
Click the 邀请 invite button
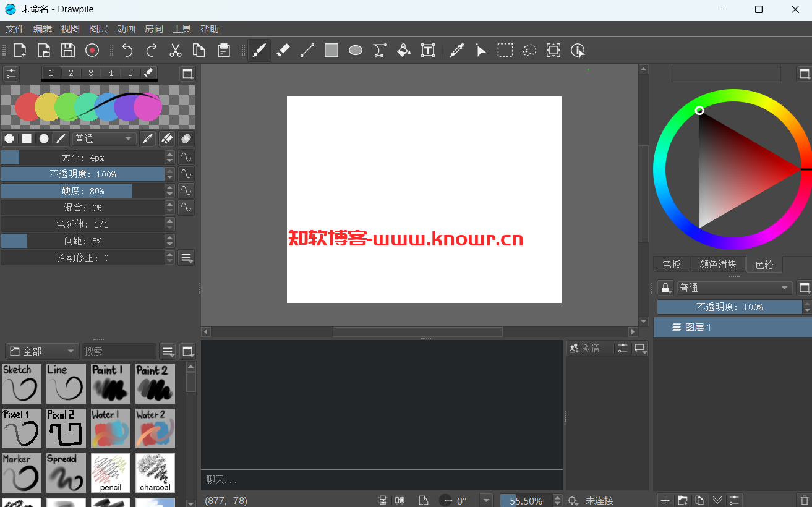click(x=590, y=348)
